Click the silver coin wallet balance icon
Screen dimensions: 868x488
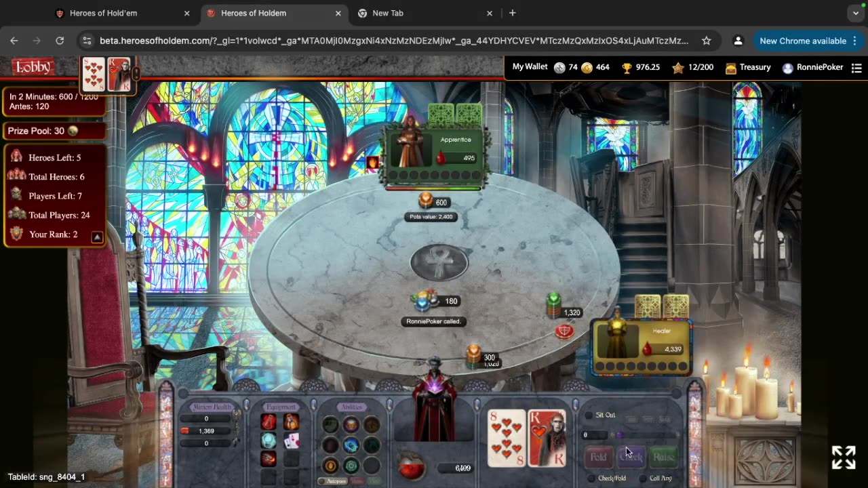tap(559, 67)
